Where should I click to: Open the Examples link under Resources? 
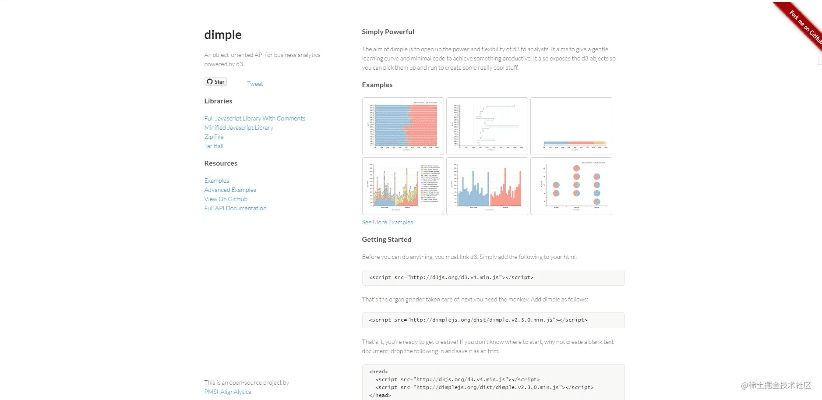(x=216, y=181)
